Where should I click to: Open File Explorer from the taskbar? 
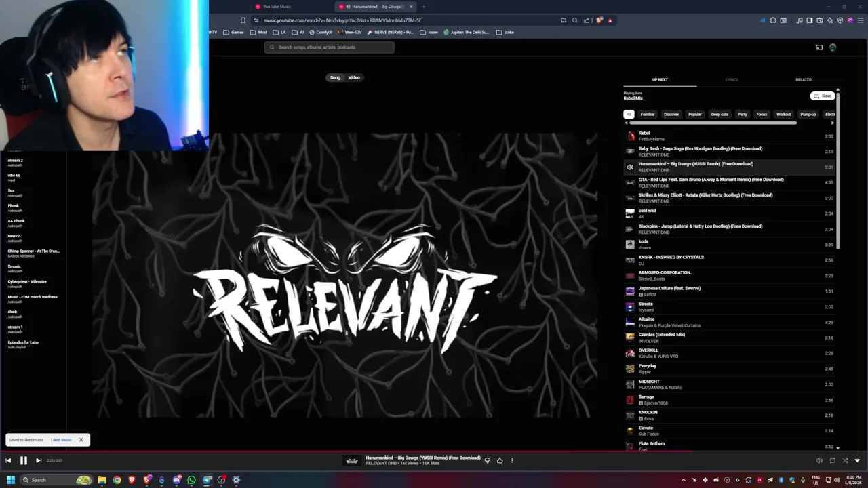(102, 480)
